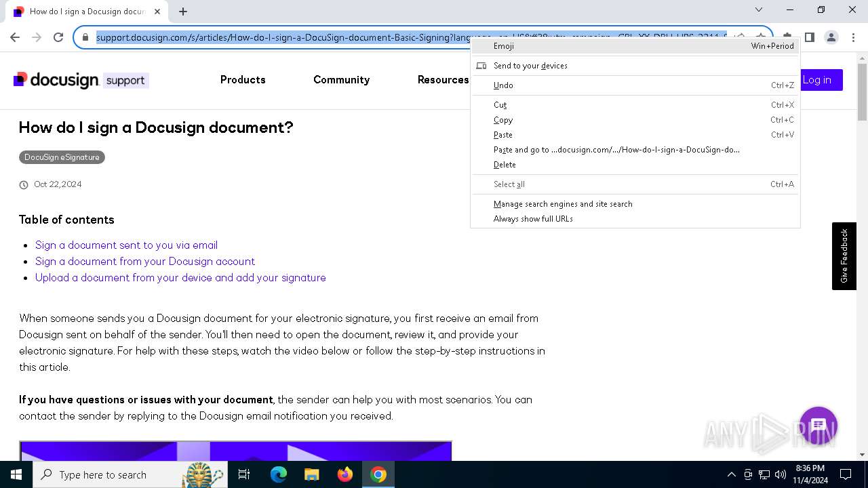Click the taskbar clock showing 8:36 PM
This screenshot has width=868, height=488.
(x=810, y=474)
